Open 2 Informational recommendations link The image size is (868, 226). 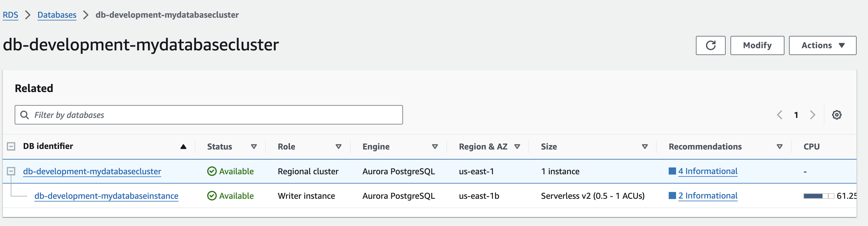[x=708, y=195]
